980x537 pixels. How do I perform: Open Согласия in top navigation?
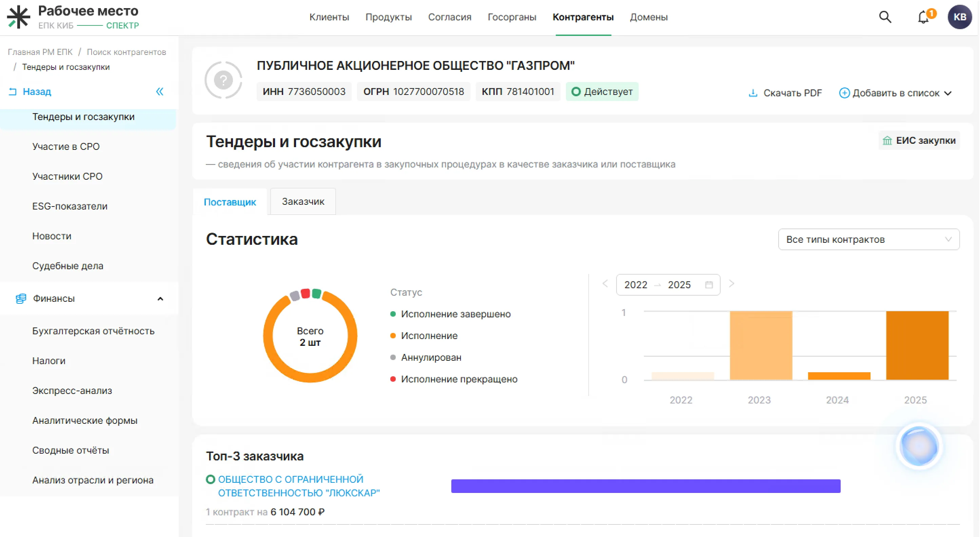pos(450,17)
